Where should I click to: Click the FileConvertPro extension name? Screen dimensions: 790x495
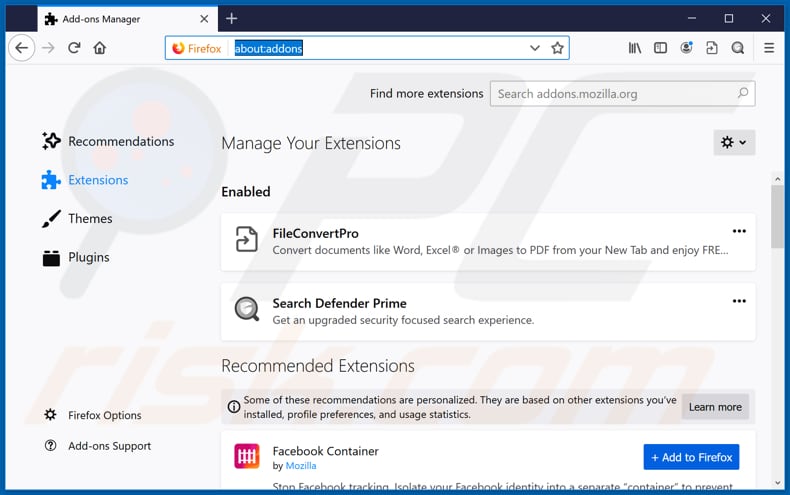click(x=315, y=233)
